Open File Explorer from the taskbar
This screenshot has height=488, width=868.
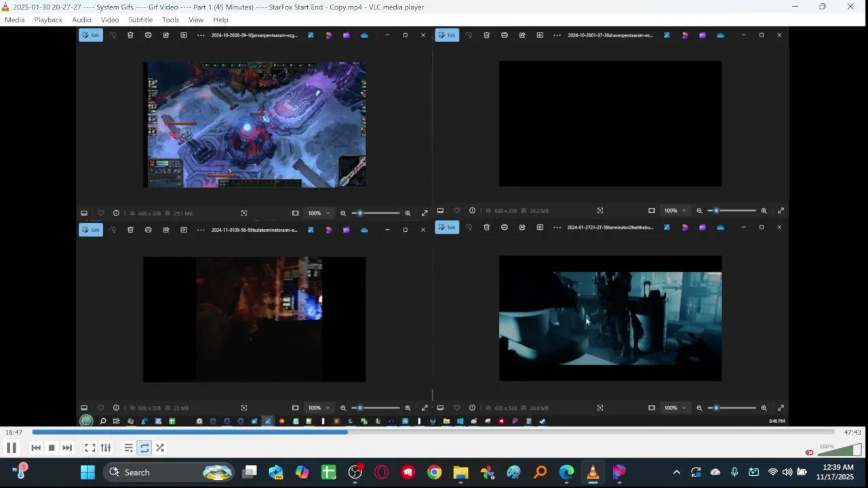tap(460, 472)
